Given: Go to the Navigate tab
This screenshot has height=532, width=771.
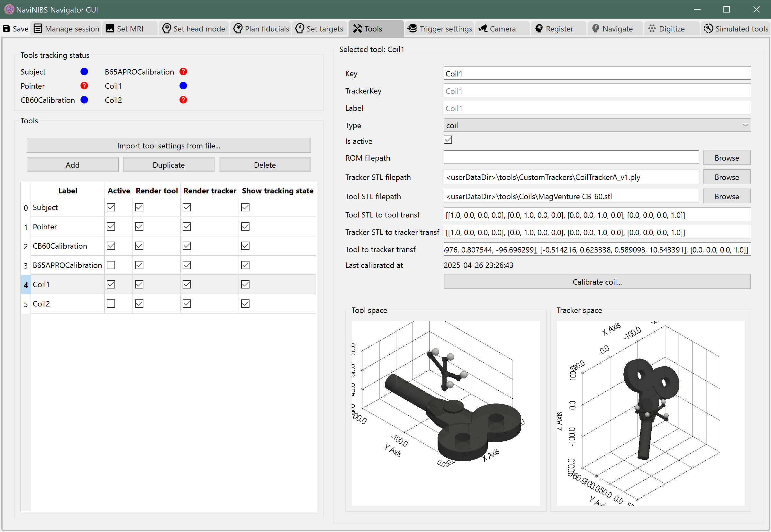Looking at the screenshot, I should tap(615, 29).
